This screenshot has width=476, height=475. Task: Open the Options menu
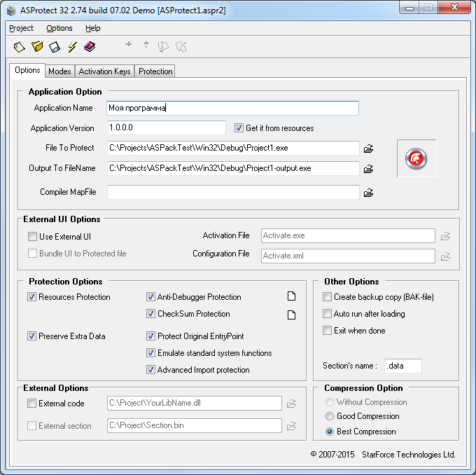59,28
